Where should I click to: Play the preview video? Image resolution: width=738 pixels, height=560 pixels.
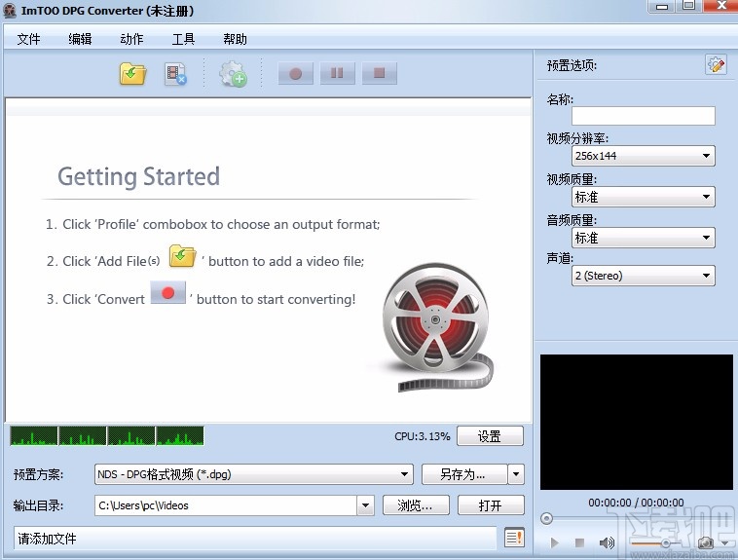(554, 542)
